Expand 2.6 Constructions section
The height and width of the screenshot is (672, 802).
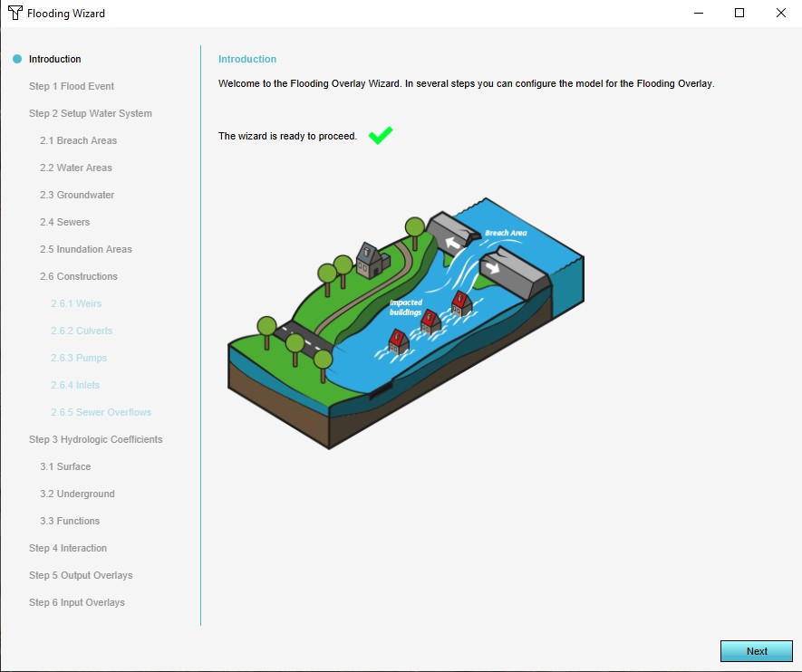(78, 276)
